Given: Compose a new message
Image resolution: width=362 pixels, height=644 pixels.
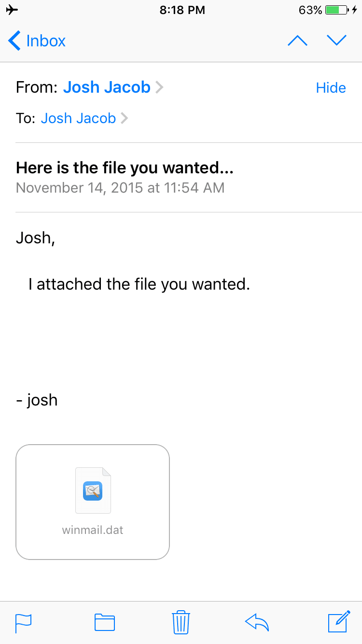Looking at the screenshot, I should point(339,621).
